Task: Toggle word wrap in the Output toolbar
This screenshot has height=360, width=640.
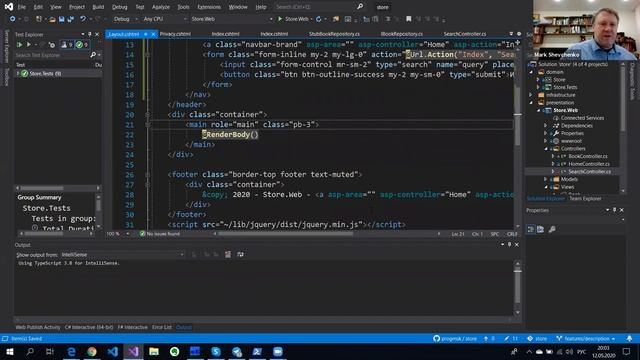Action: click(x=240, y=254)
